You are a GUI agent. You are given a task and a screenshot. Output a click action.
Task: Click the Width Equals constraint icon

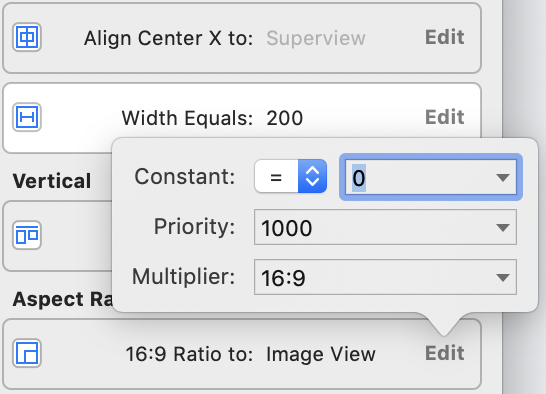click(27, 117)
